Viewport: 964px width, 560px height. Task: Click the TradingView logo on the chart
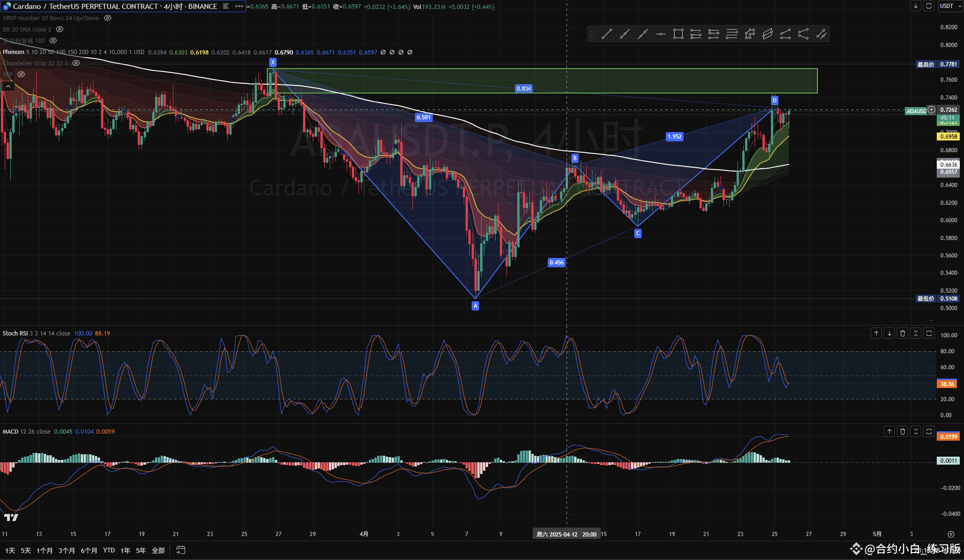[11, 517]
